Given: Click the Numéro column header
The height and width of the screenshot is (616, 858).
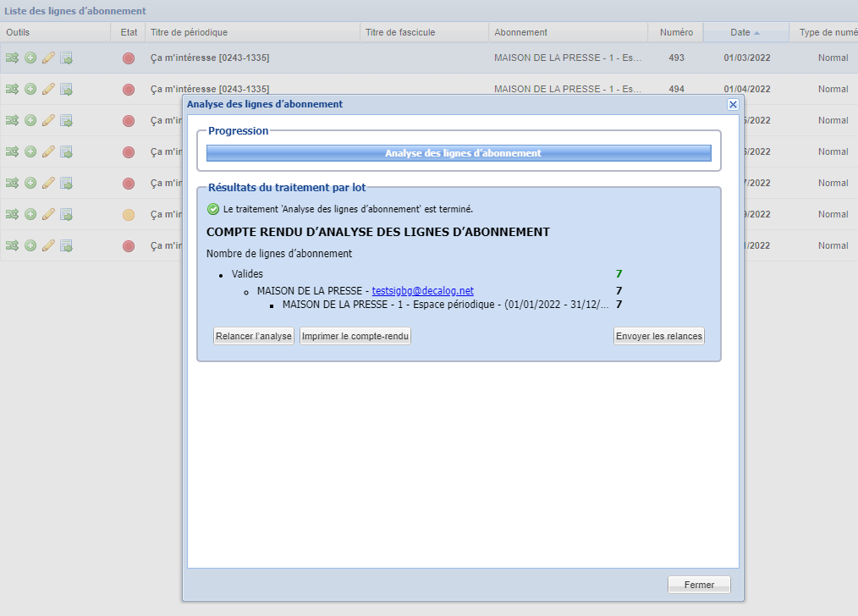Looking at the screenshot, I should coord(676,32).
